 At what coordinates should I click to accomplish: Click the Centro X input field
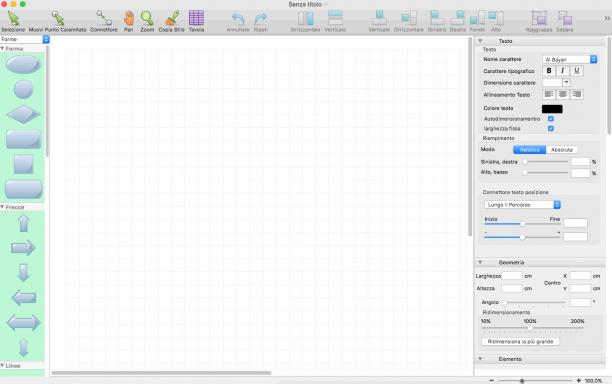580,276
